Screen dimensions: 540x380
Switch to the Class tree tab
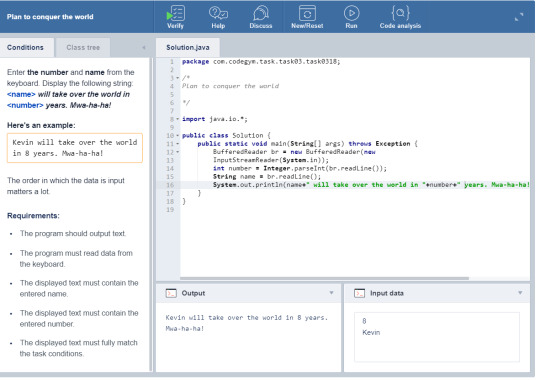83,48
